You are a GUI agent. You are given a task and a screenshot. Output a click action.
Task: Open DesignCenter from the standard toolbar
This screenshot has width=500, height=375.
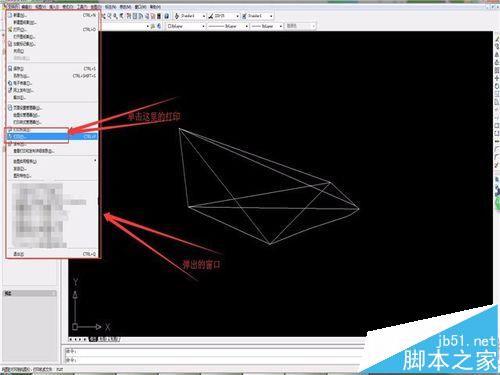pos(135,16)
